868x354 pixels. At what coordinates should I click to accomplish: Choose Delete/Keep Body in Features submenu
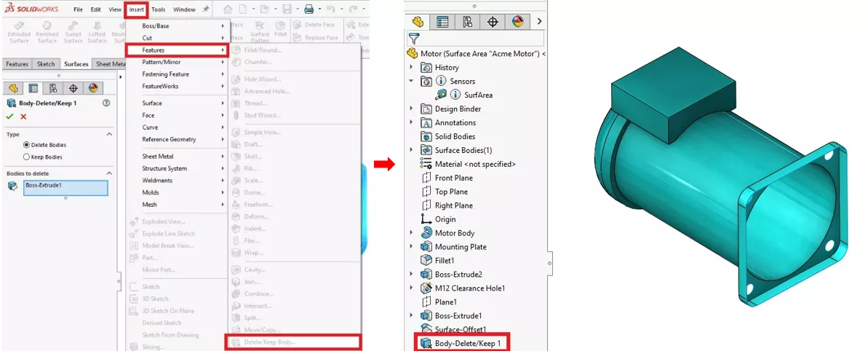click(x=293, y=342)
